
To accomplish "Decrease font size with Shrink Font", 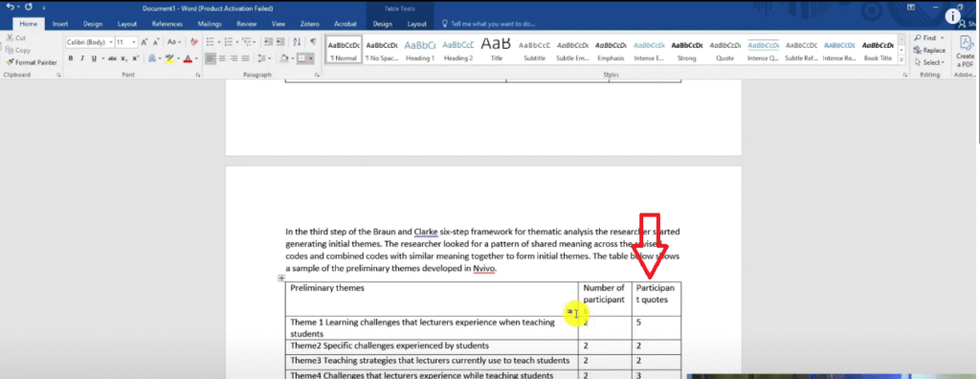I will (156, 42).
